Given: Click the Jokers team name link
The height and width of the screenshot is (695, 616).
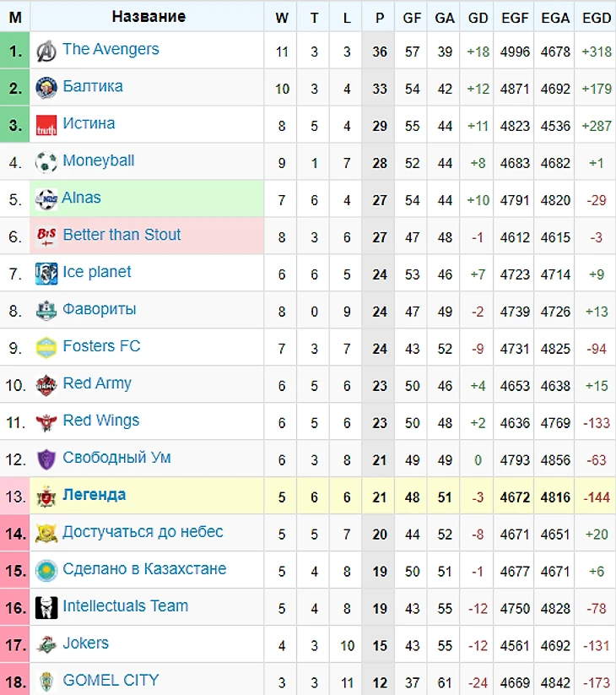Looking at the screenshot, I should 85,643.
